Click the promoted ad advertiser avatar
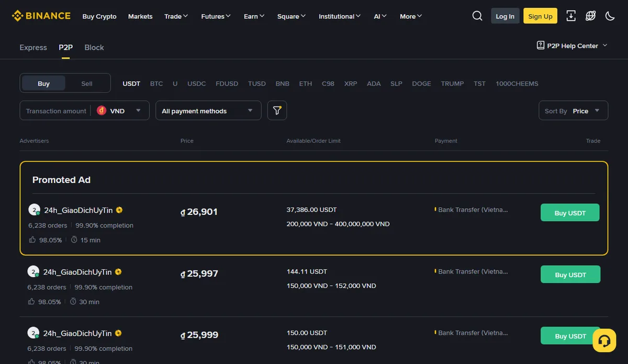 (34, 210)
